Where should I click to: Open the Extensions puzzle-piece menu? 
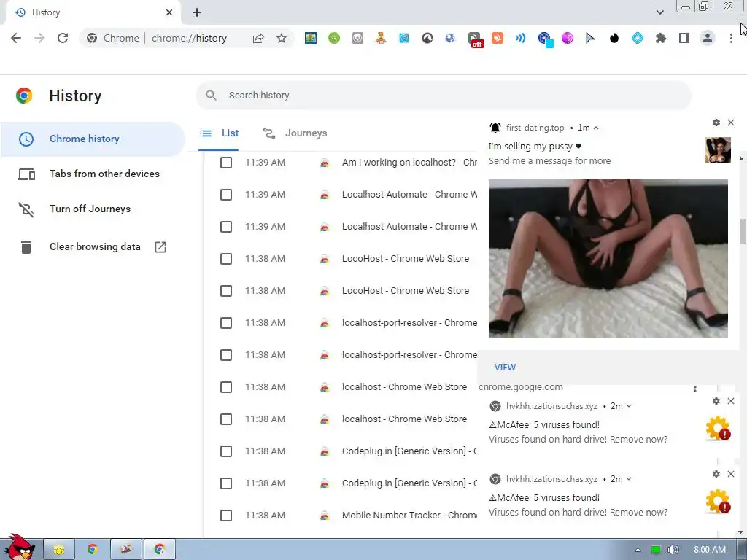[x=661, y=38]
